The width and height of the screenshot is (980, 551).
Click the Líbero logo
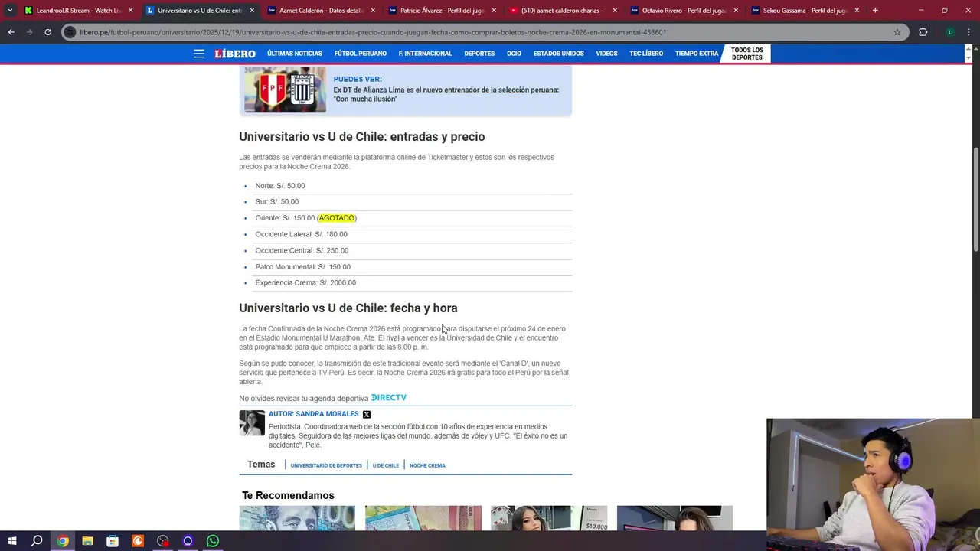coord(235,54)
